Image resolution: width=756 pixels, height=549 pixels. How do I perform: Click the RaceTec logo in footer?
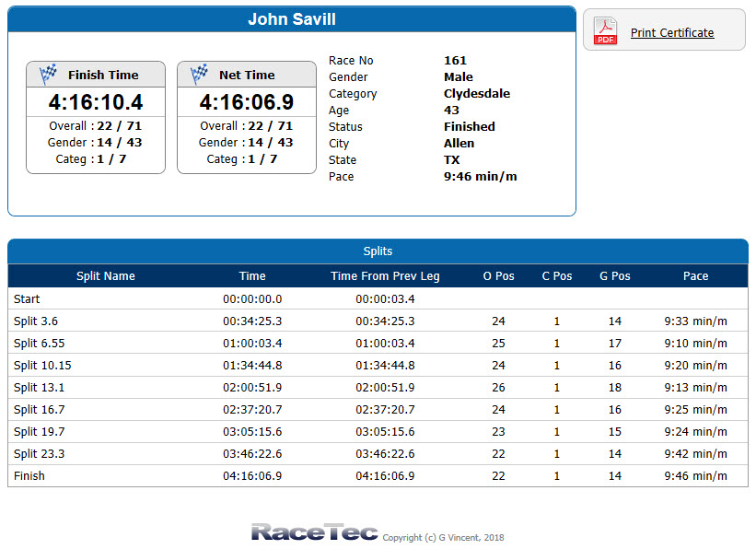(314, 532)
